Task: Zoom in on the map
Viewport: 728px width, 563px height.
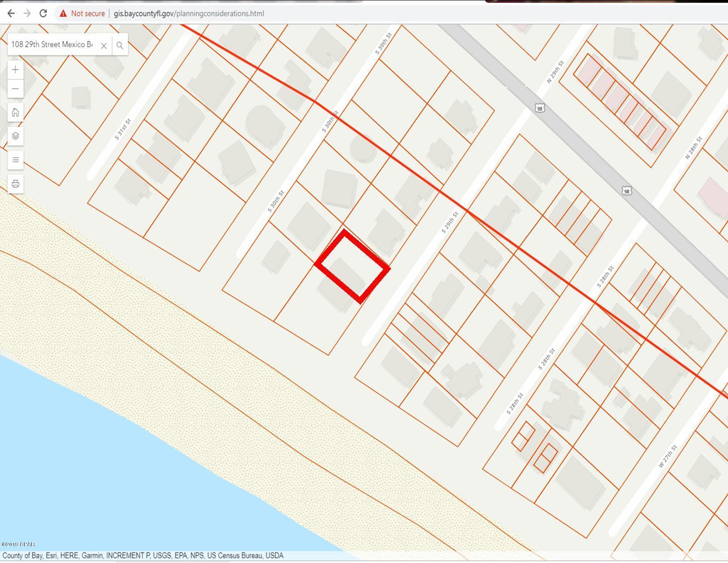Action: (x=15, y=70)
